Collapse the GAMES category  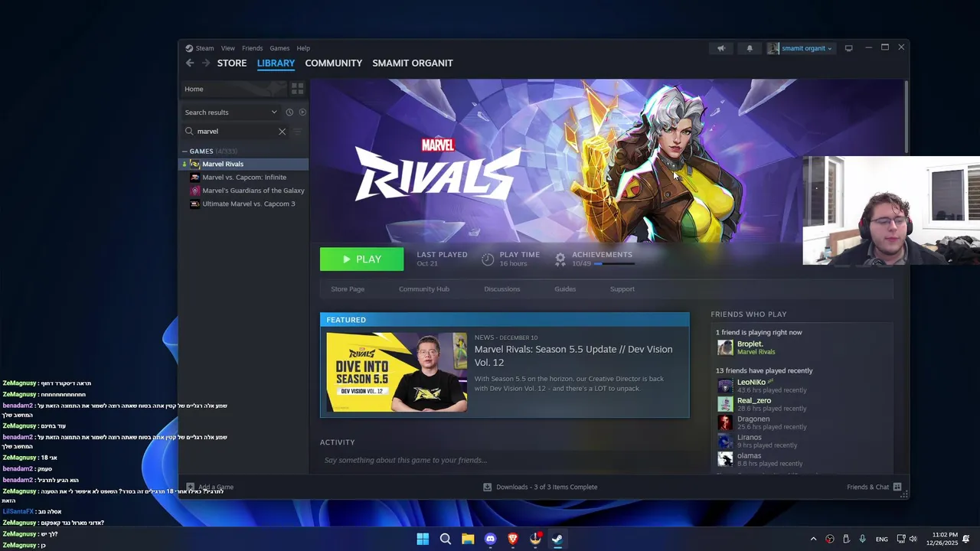click(185, 152)
